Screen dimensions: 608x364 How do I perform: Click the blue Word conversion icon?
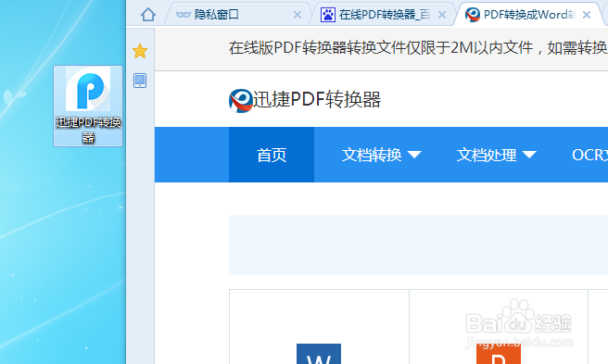pos(319,354)
